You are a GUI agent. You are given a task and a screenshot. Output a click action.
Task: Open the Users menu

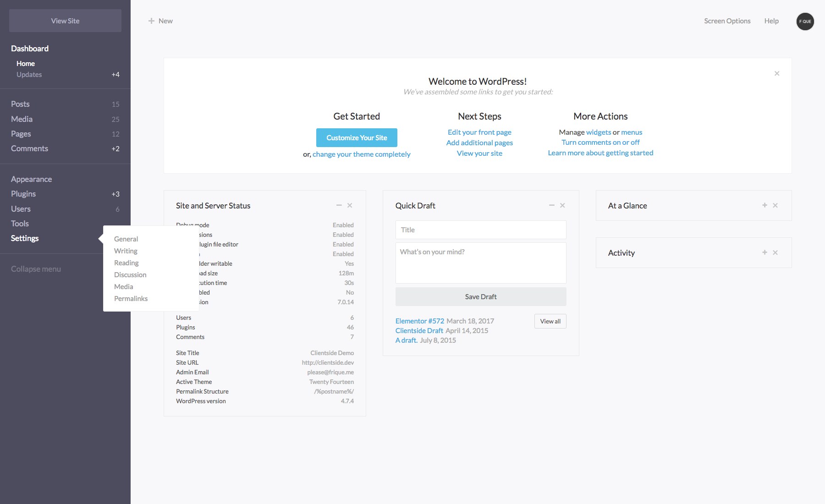click(x=21, y=209)
